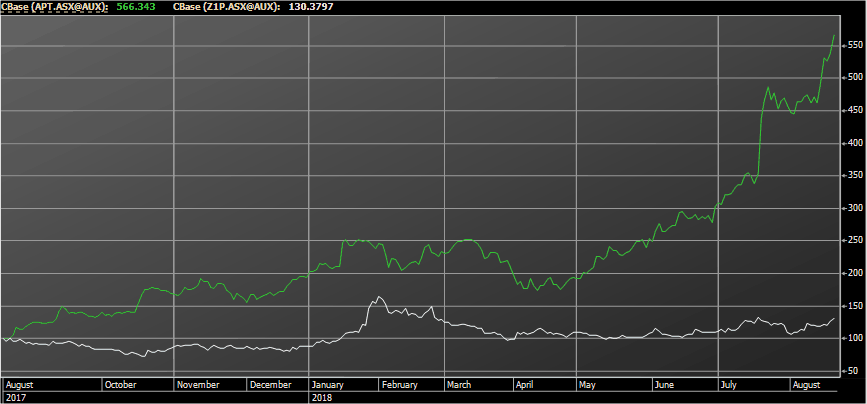Click the 50 price axis label
The width and height of the screenshot is (867, 404).
pos(853,371)
